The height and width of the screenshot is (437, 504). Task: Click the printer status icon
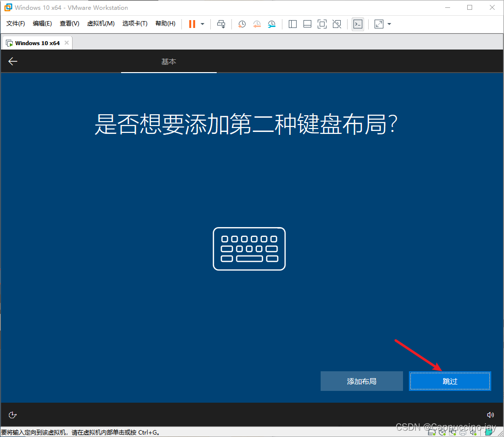463,433
